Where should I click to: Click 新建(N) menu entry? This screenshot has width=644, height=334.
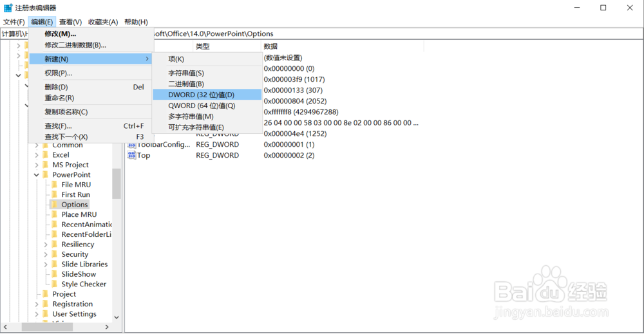pos(90,59)
